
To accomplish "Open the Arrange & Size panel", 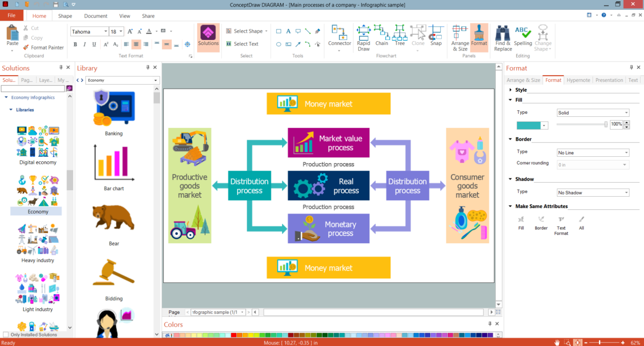I will click(x=460, y=38).
